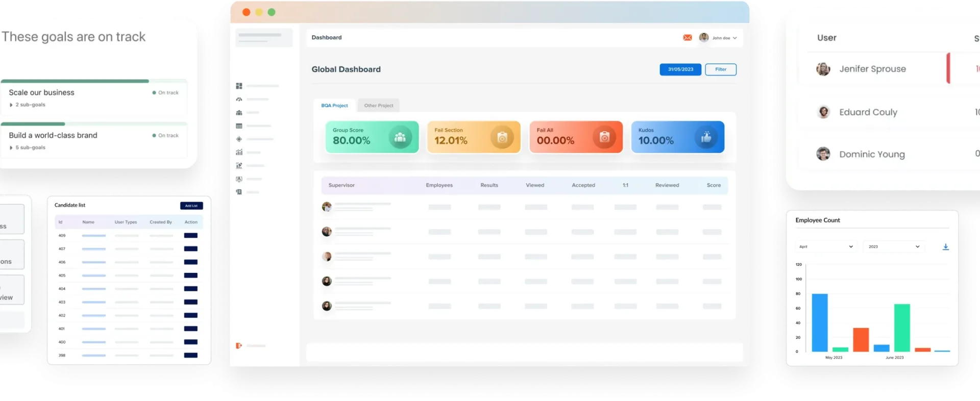Download the Employee Count chart
The height and width of the screenshot is (401, 980).
click(x=945, y=246)
